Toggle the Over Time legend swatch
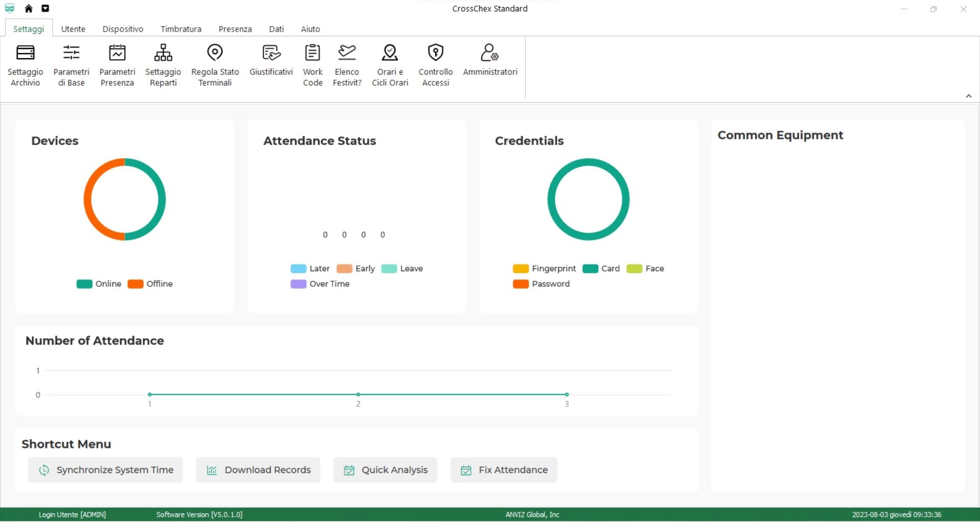 click(x=298, y=284)
